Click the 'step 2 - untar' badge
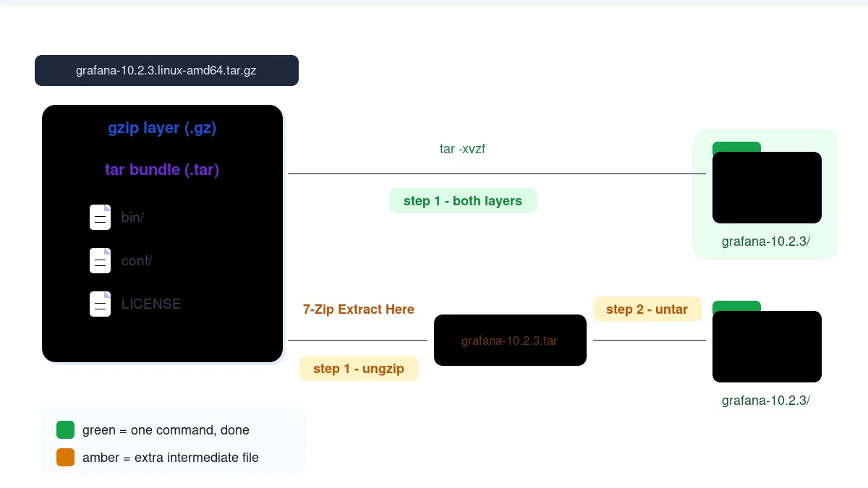 647,309
